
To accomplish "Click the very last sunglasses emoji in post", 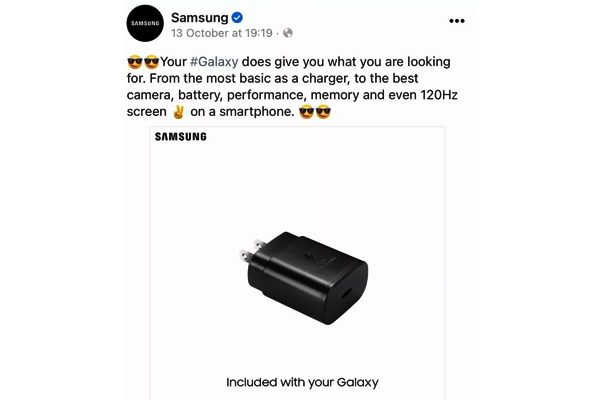I will pyautogui.click(x=323, y=112).
